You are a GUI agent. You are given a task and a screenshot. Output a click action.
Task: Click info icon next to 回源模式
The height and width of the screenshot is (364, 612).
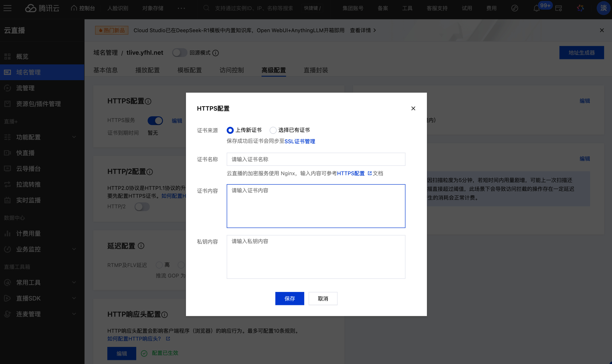215,53
